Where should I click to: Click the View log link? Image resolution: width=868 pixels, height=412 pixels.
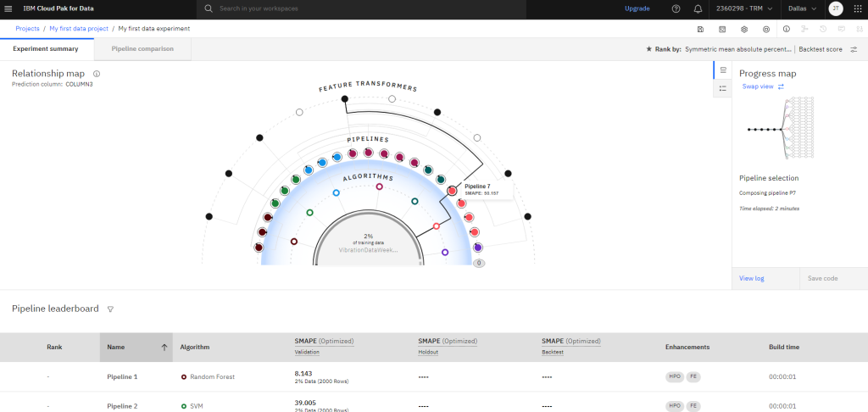[x=751, y=278]
